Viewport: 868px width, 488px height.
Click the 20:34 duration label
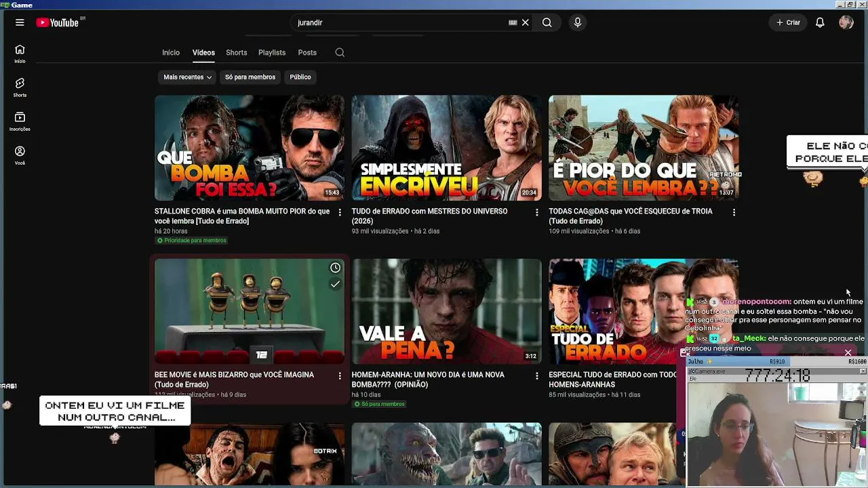pos(529,192)
